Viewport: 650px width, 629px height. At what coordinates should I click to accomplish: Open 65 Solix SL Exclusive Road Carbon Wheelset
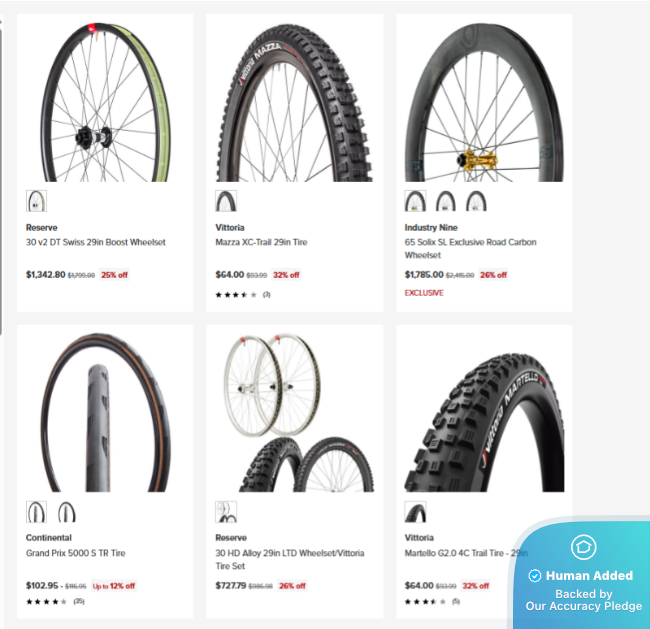(x=471, y=248)
